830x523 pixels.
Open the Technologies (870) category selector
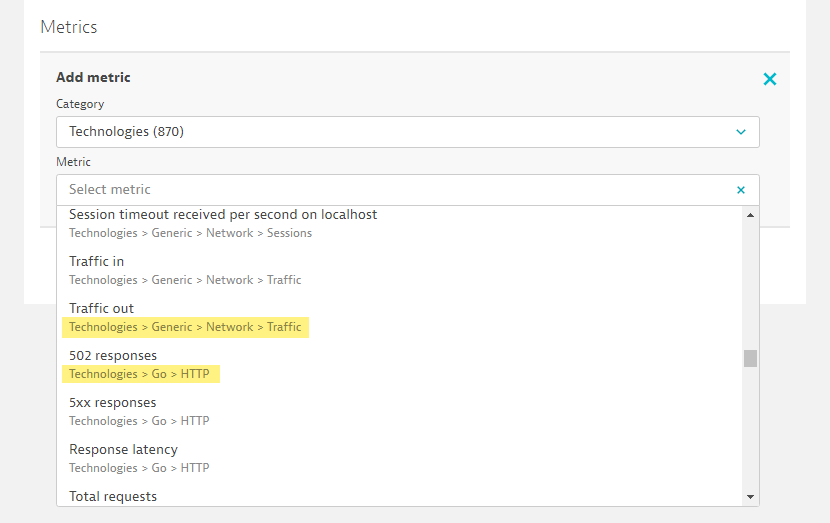pos(408,132)
